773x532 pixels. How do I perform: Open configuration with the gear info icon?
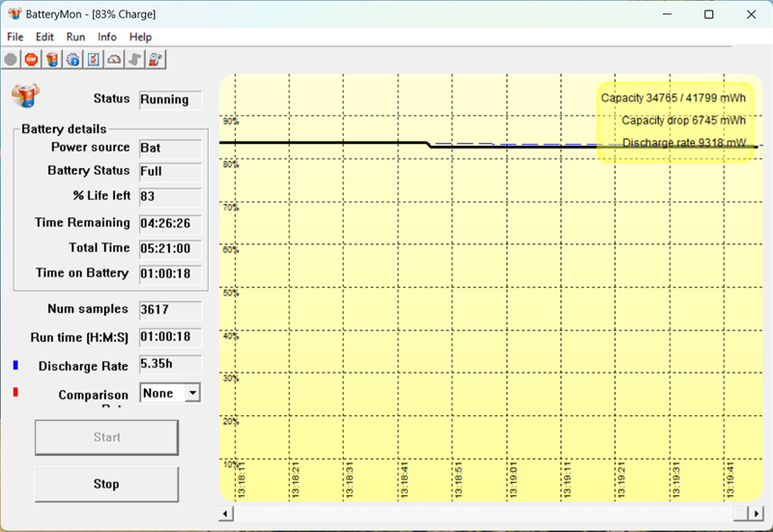point(73,60)
